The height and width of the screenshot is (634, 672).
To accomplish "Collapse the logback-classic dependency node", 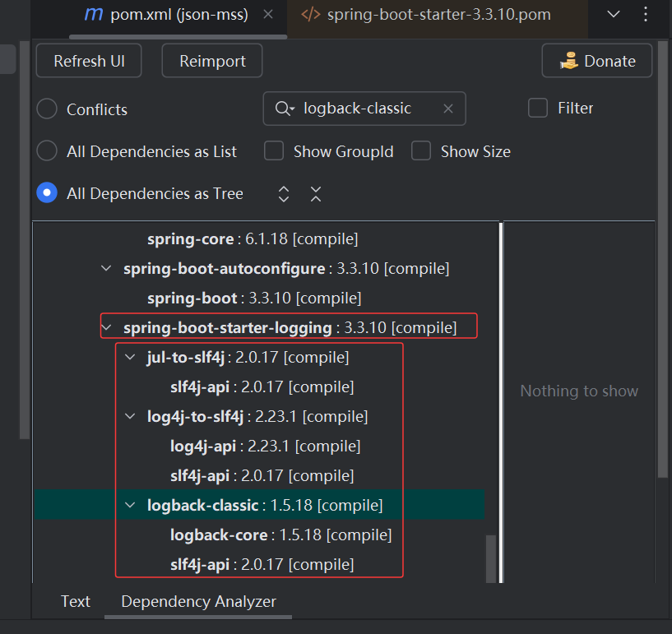I will [129, 505].
